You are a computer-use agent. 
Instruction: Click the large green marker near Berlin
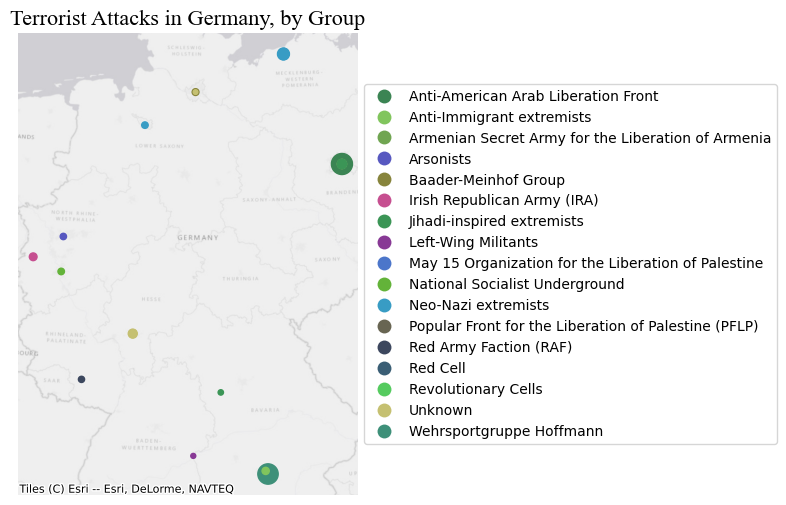[341, 164]
